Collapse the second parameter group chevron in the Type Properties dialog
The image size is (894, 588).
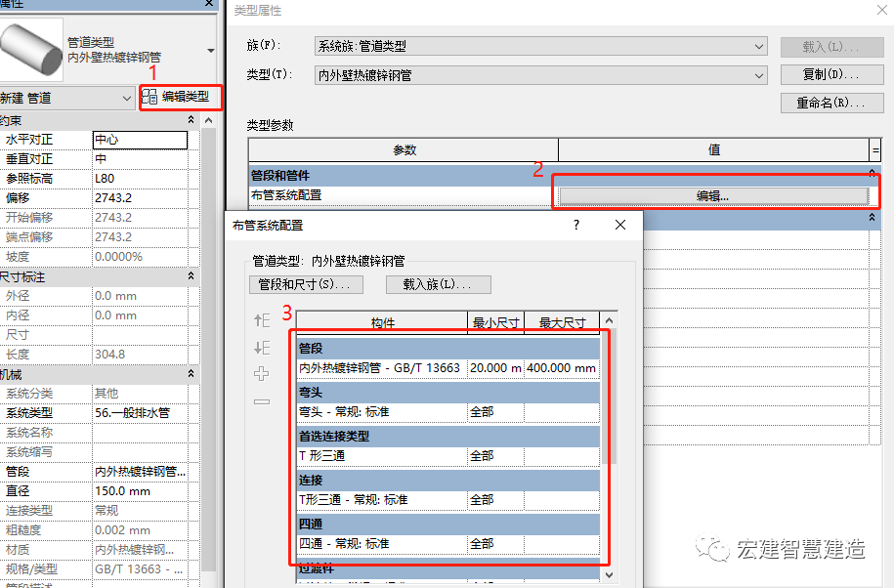click(873, 218)
